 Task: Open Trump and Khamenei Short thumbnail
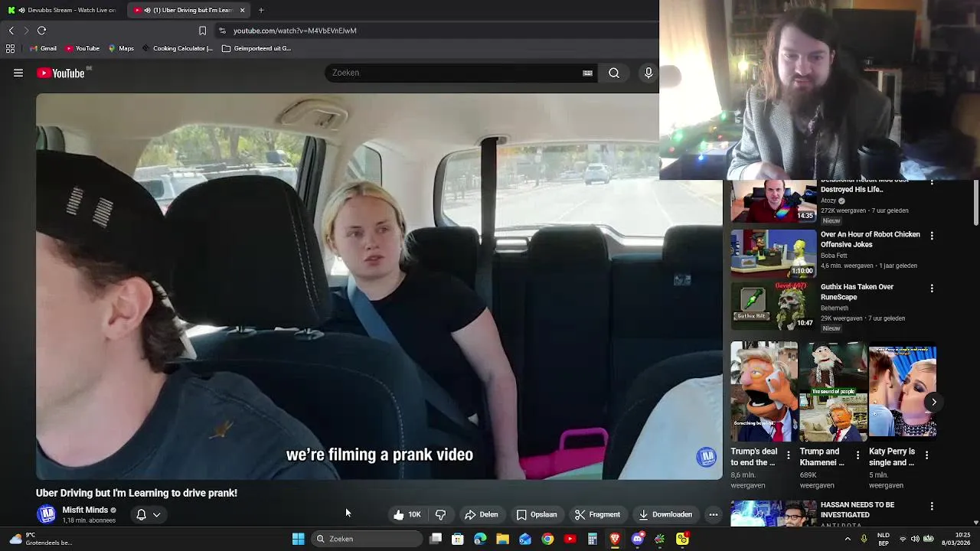[833, 392]
